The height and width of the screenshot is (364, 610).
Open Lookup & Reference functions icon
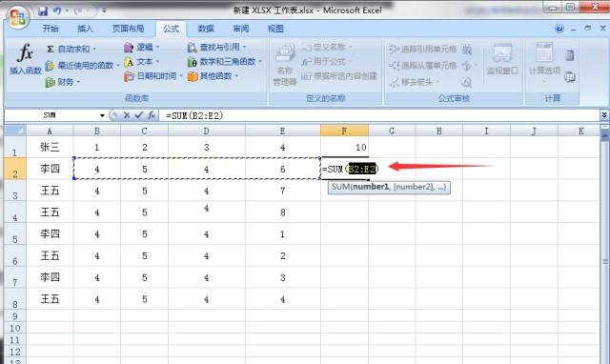pos(192,48)
